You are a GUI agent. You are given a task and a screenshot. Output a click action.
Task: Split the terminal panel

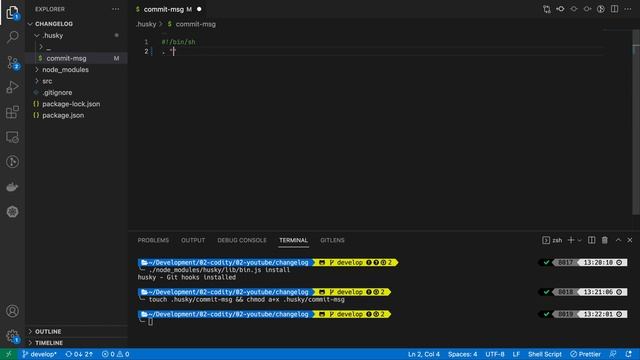pyautogui.click(x=591, y=240)
